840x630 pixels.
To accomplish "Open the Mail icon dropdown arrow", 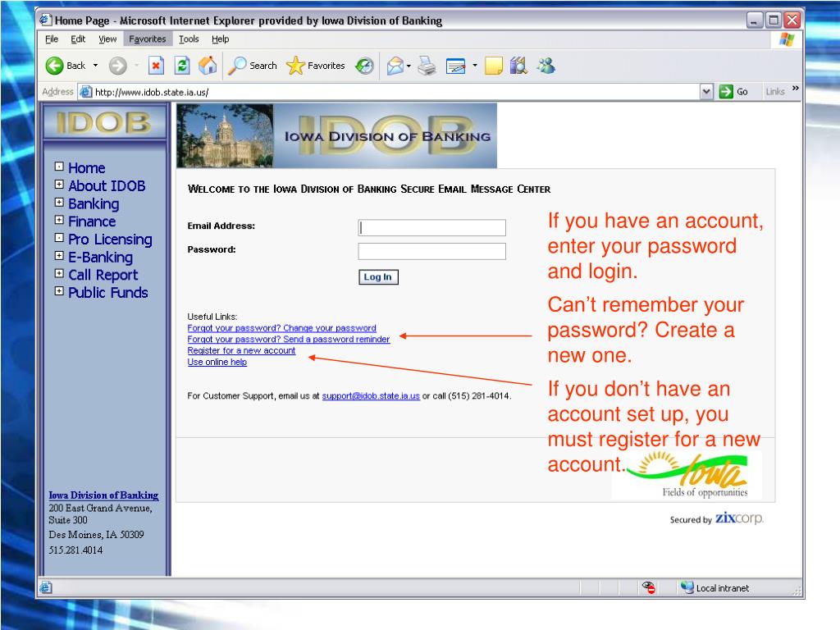I will point(409,66).
